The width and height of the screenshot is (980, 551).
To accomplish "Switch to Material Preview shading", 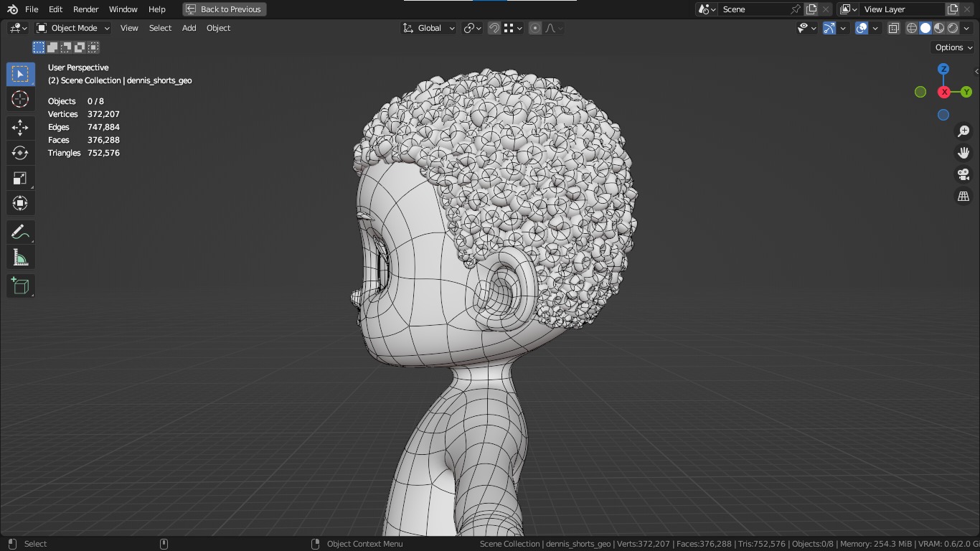I will [x=939, y=28].
